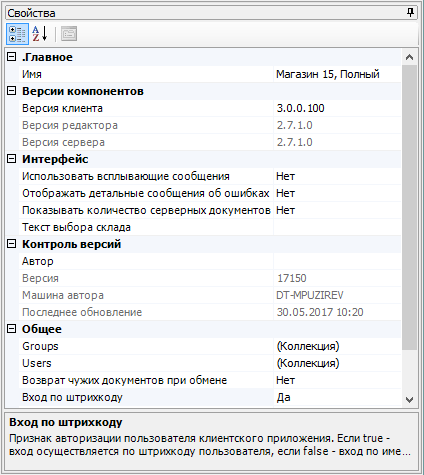Edit Версия клиента value 3.0.0.100
Viewport: 424px width, 475px height.
pos(337,108)
